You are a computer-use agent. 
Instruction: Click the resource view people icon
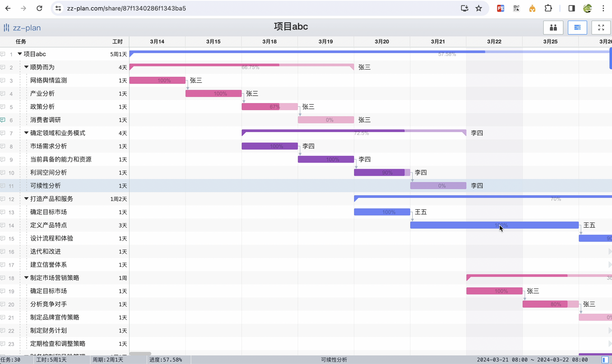(553, 28)
